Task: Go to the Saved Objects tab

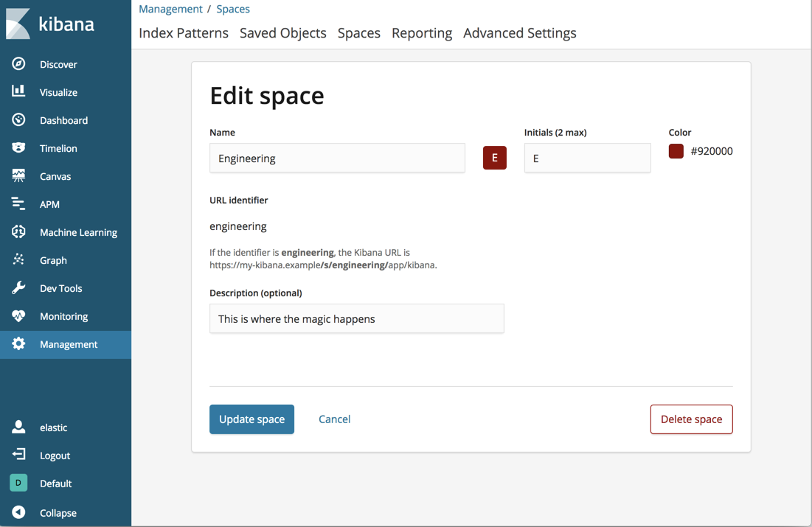Action: point(282,33)
